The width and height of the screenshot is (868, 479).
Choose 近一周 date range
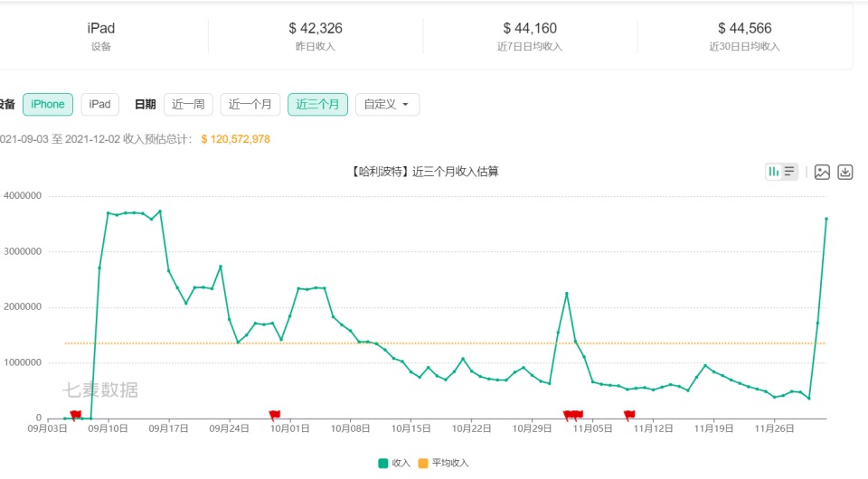click(188, 105)
